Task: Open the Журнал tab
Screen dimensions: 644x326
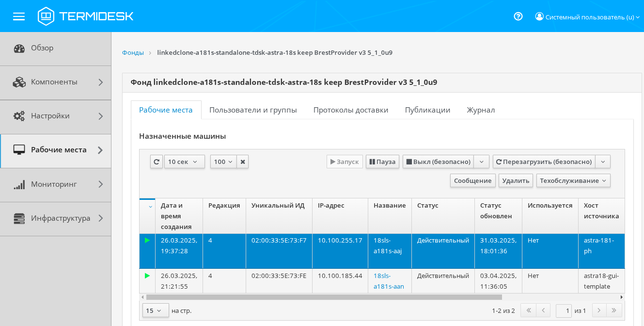Action: tap(481, 110)
